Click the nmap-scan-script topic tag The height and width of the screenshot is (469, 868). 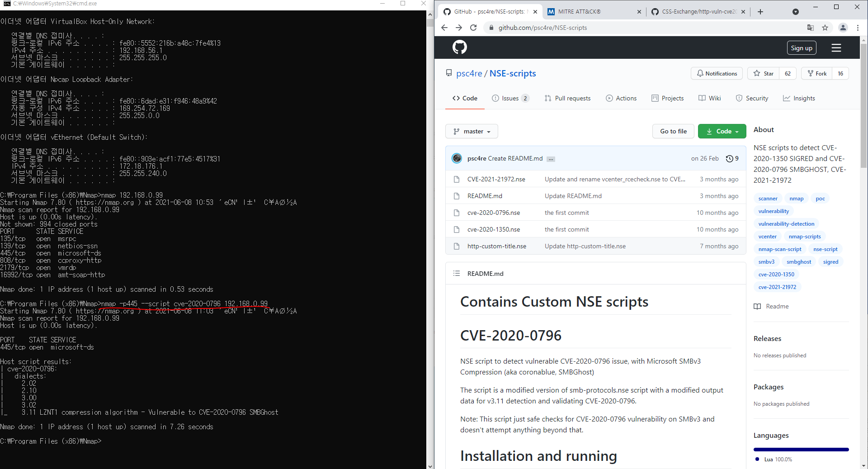click(779, 249)
